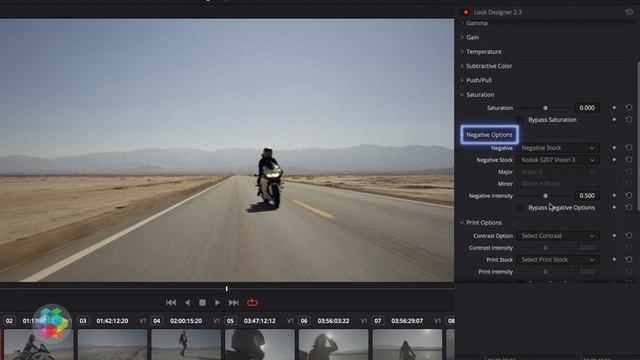This screenshot has width=640, height=360.
Task: Add keyframe for the Print Stock row
Action: (x=614, y=259)
